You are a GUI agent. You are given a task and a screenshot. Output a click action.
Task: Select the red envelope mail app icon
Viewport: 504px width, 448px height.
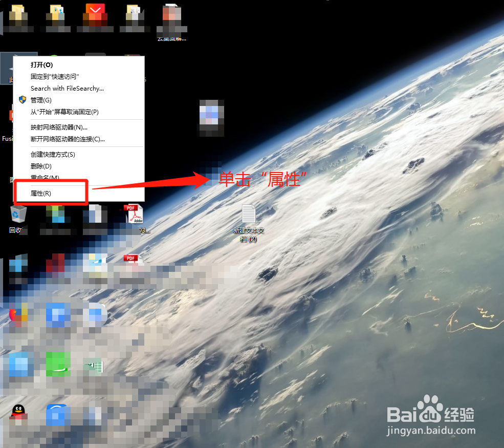tap(95, 15)
